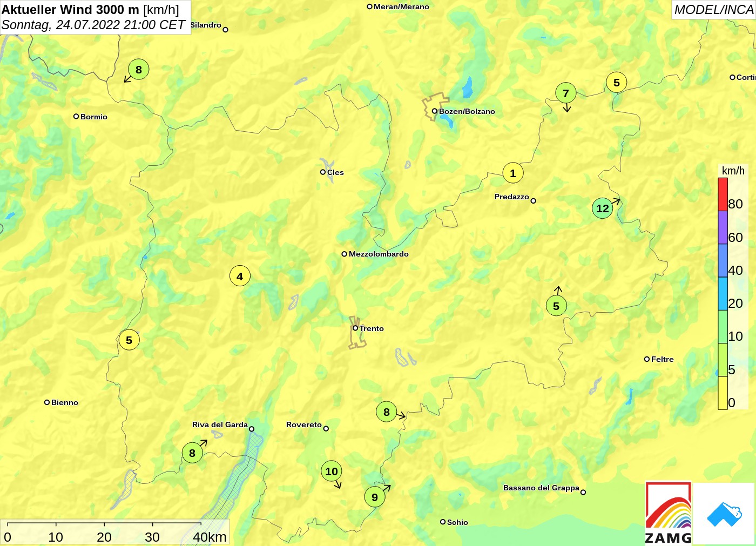Click the legend value "60"

(x=735, y=238)
